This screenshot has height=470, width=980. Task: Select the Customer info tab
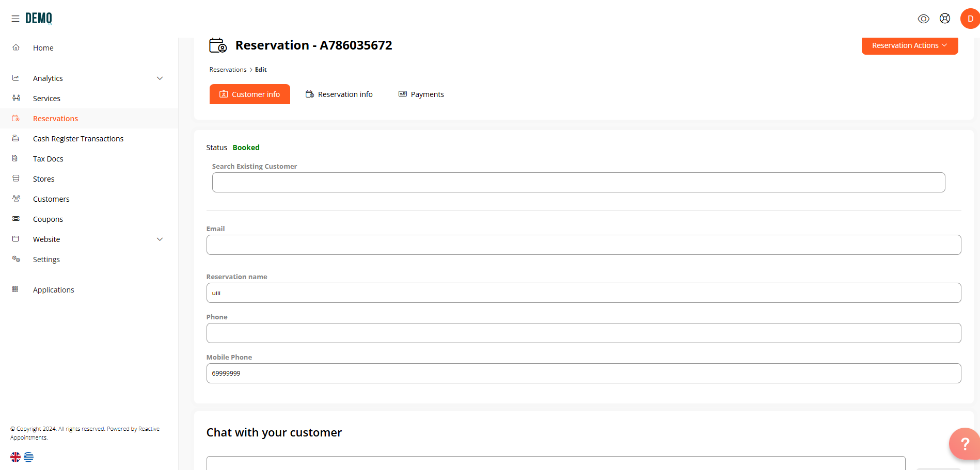coord(250,94)
